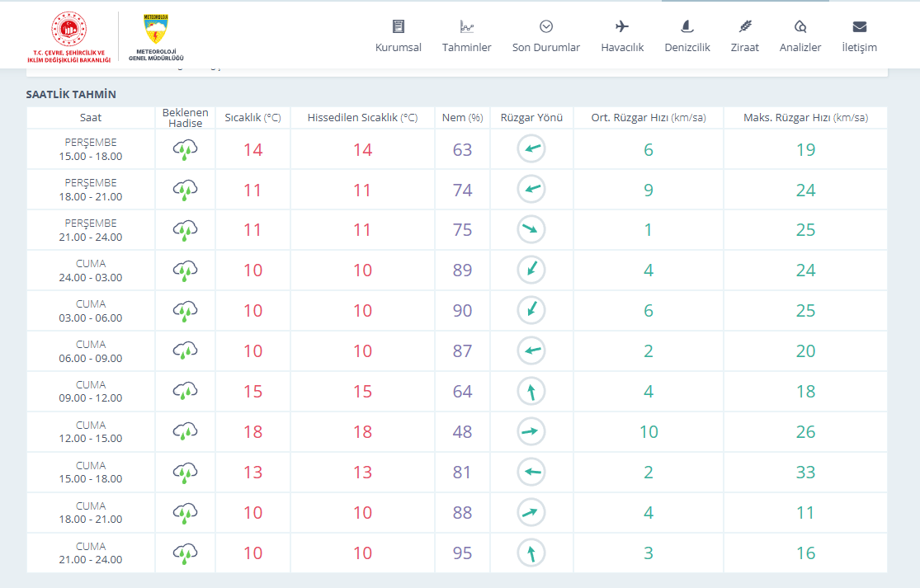Click wind direction icon for Cuma 09.00 - 12.00
The image size is (920, 588).
tap(531, 392)
